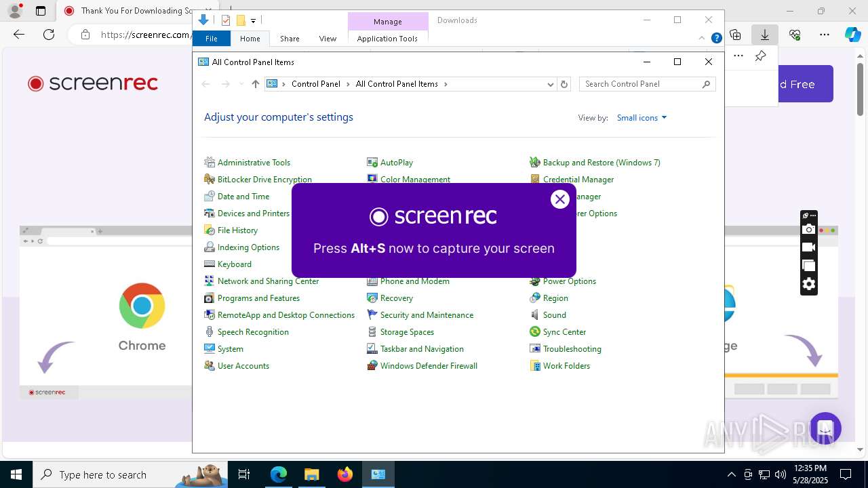Go up one level in Control Panel
This screenshot has width=868, height=488.
tap(255, 84)
